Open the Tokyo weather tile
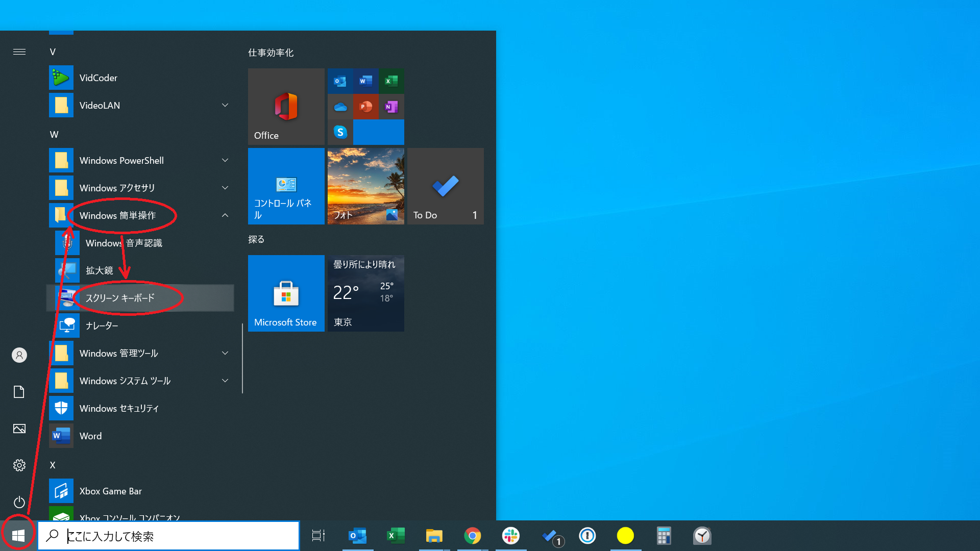Screen dimensions: 980x551 coord(366,293)
